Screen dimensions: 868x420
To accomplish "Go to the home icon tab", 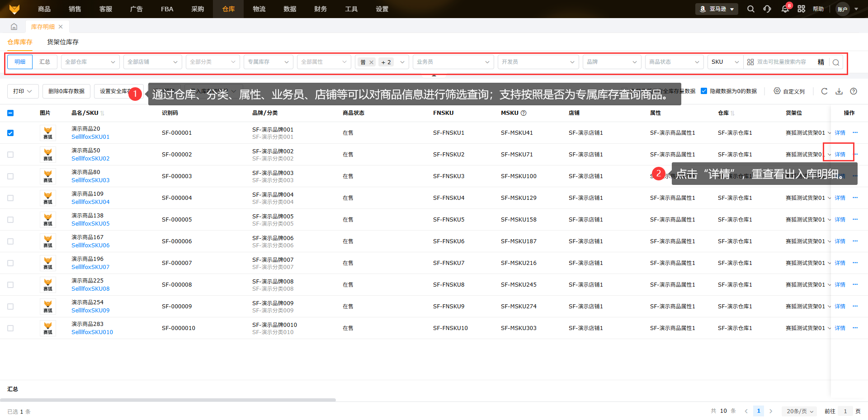I will tap(14, 27).
